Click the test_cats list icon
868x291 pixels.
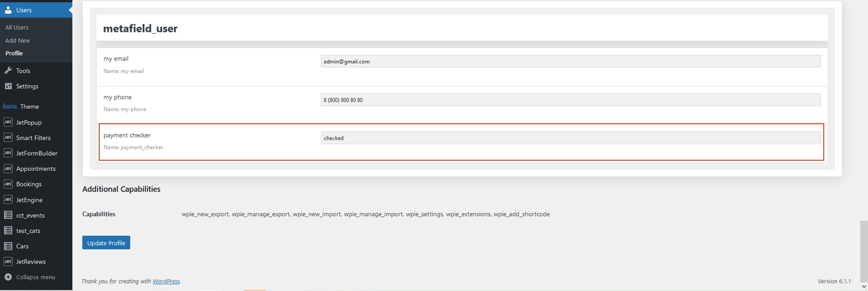click(8, 230)
